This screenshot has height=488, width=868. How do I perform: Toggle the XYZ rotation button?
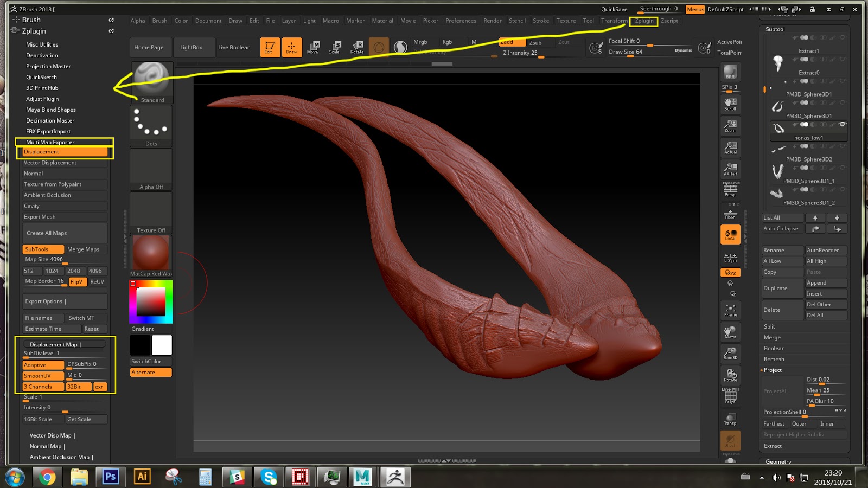(x=730, y=272)
